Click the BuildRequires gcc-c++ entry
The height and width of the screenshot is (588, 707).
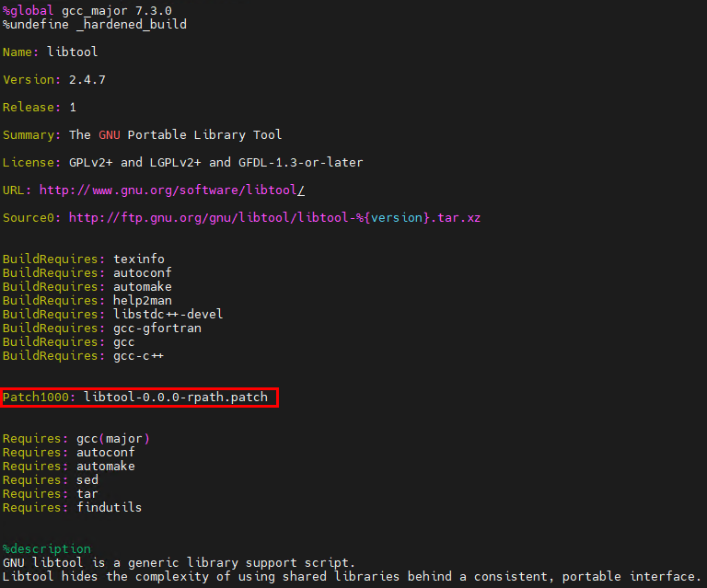[x=138, y=356]
